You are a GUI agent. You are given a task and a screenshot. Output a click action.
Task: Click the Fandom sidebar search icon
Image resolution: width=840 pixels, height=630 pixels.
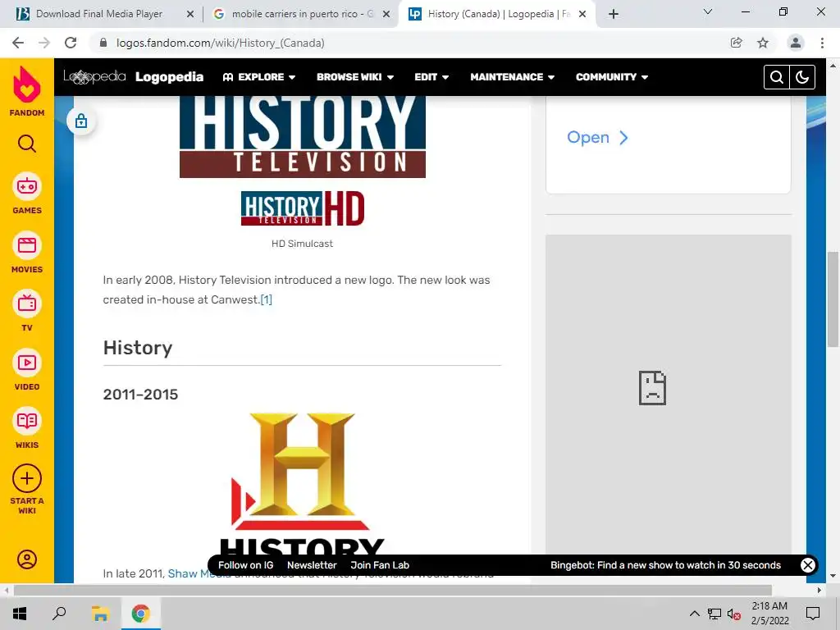[27, 144]
